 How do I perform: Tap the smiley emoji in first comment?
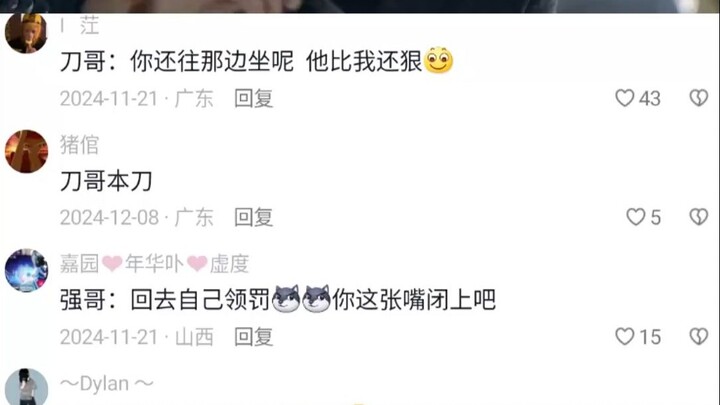point(439,60)
